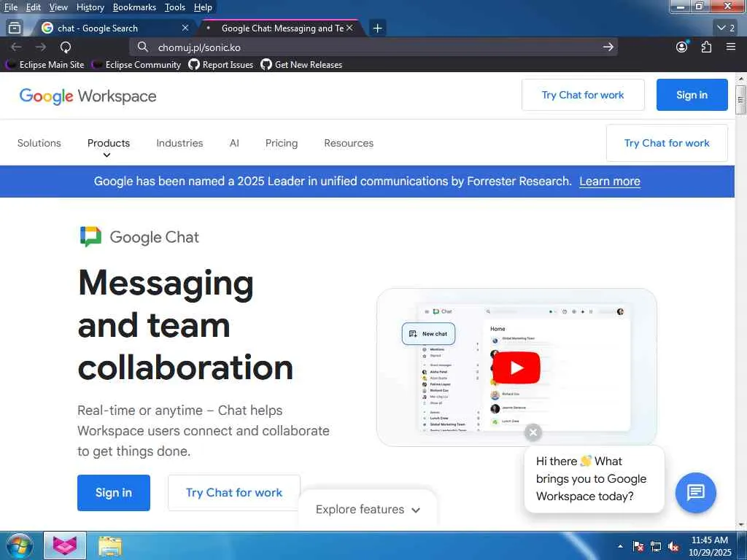Open the blue chat assistant button

[x=695, y=492]
